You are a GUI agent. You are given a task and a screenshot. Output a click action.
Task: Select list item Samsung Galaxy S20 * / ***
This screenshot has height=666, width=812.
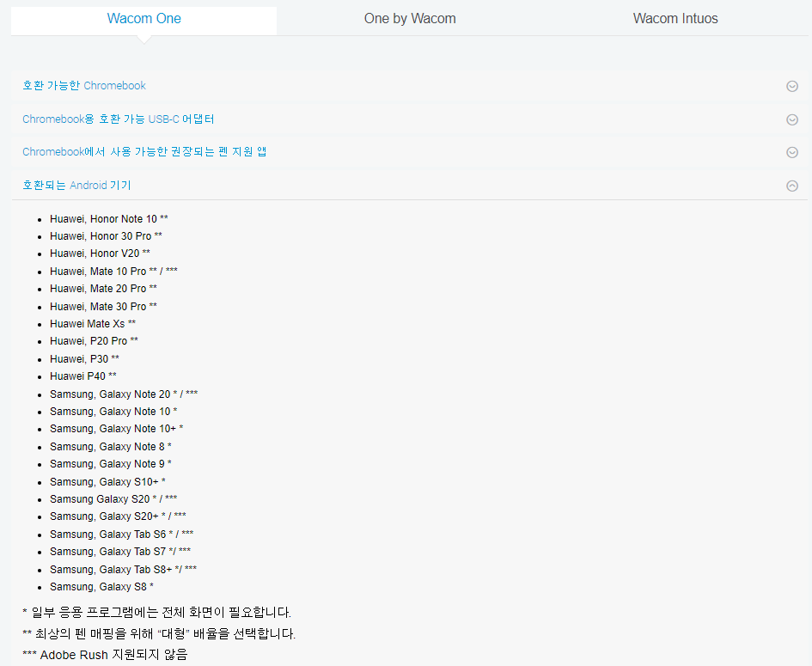(113, 498)
